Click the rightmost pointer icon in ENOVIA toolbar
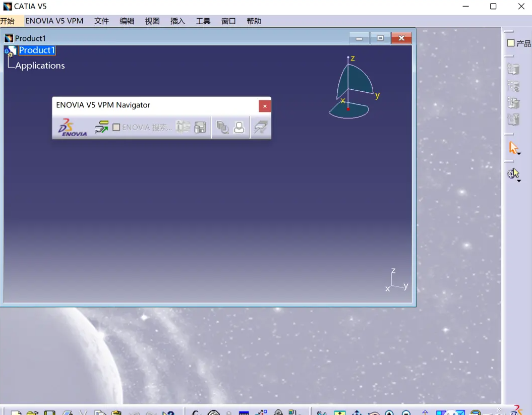This screenshot has width=532, height=415. coord(260,127)
